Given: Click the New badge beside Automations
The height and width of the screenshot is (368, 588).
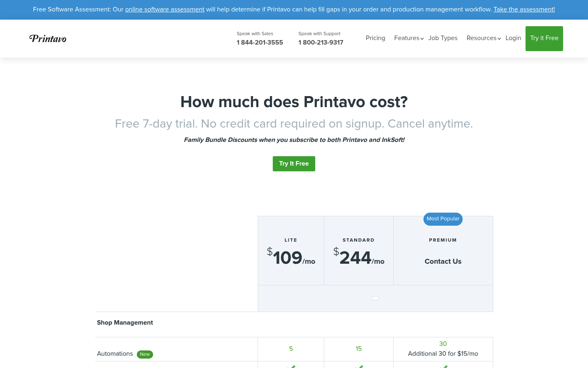Looking at the screenshot, I should tap(145, 354).
